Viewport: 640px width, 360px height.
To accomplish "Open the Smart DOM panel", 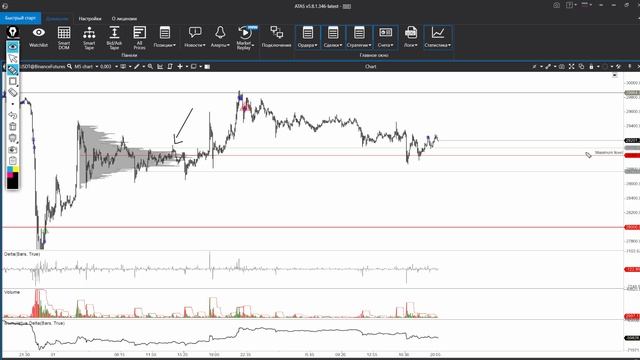I will coord(64,38).
